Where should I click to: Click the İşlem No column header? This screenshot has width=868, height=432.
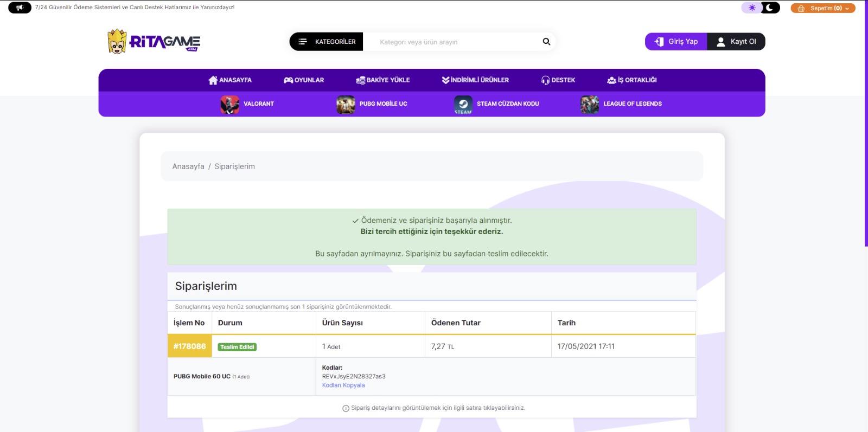pyautogui.click(x=189, y=323)
